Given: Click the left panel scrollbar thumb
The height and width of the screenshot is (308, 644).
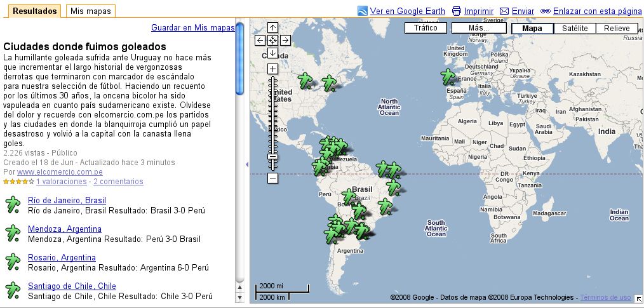Looking at the screenshot, I should [240, 58].
